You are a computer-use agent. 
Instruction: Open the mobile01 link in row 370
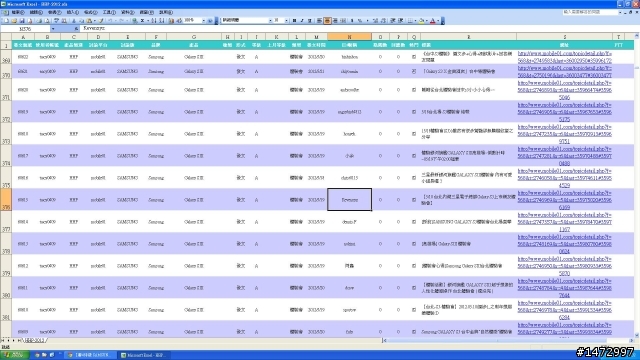[564, 71]
